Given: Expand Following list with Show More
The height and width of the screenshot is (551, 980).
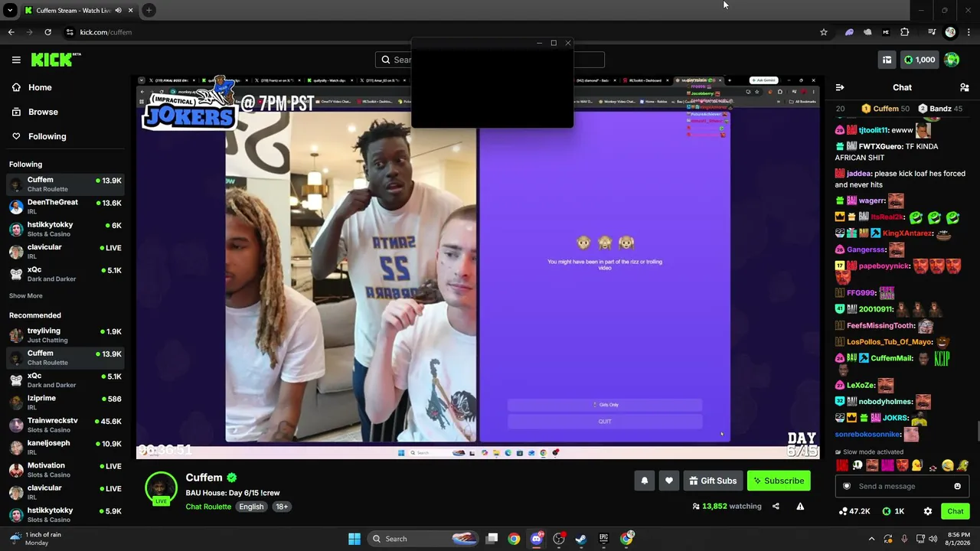Looking at the screenshot, I should pyautogui.click(x=26, y=296).
